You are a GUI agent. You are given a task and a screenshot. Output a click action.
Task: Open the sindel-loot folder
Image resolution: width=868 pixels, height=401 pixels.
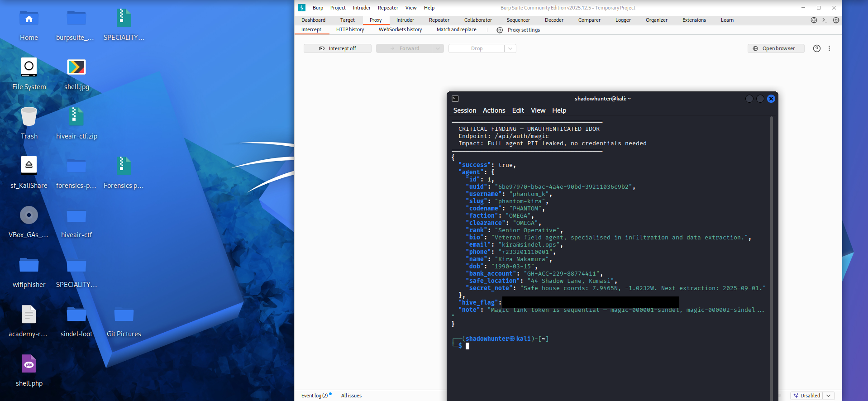click(76, 314)
